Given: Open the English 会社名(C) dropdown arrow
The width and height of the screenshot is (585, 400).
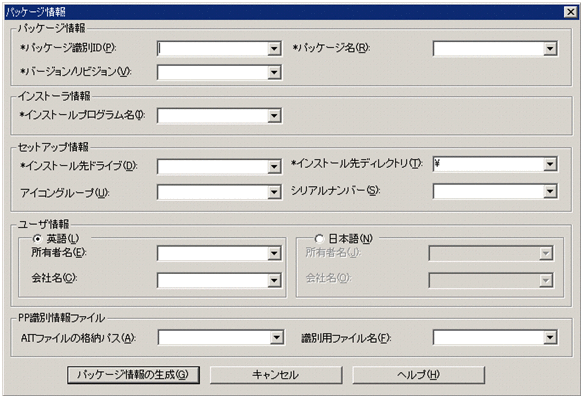Looking at the screenshot, I should [x=274, y=280].
